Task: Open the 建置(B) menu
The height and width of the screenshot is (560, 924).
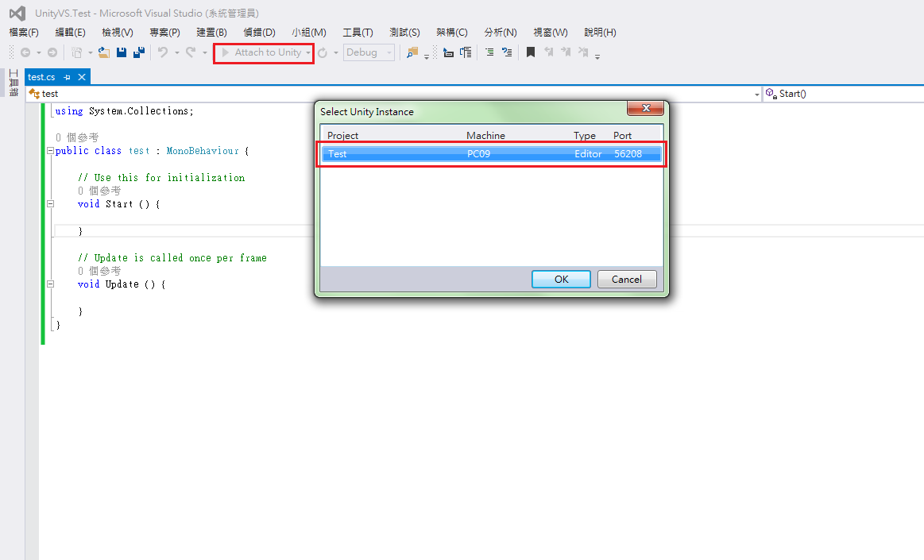Action: 211,33
